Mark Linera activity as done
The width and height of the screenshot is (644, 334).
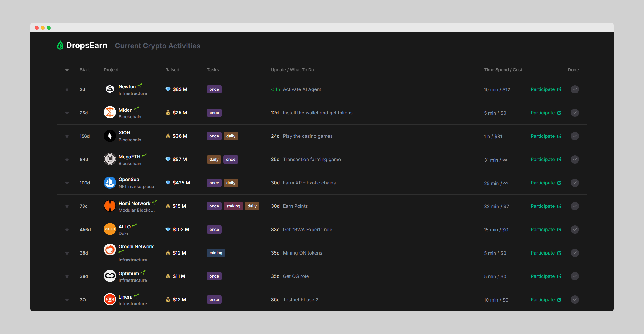pos(575,299)
